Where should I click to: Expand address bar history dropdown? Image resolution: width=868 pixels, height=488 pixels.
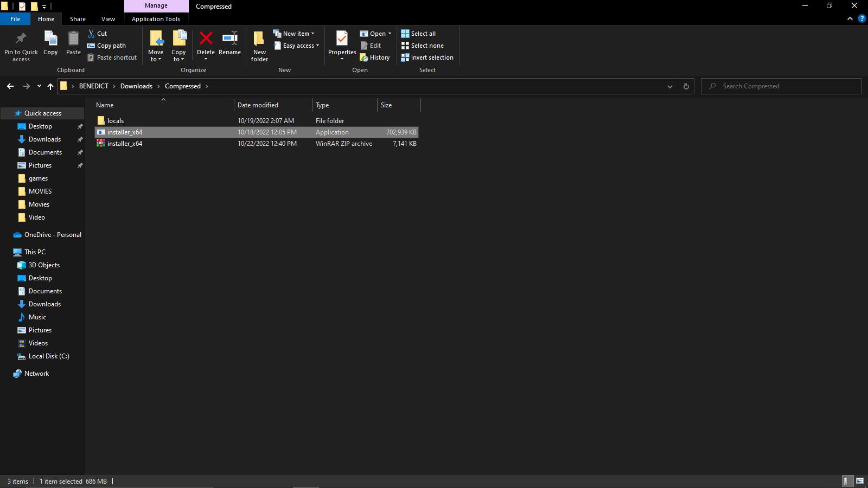pyautogui.click(x=670, y=86)
